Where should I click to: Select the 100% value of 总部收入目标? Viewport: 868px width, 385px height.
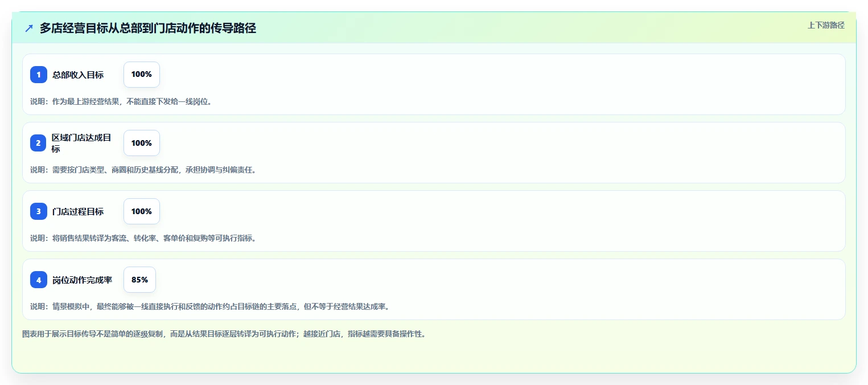(142, 75)
